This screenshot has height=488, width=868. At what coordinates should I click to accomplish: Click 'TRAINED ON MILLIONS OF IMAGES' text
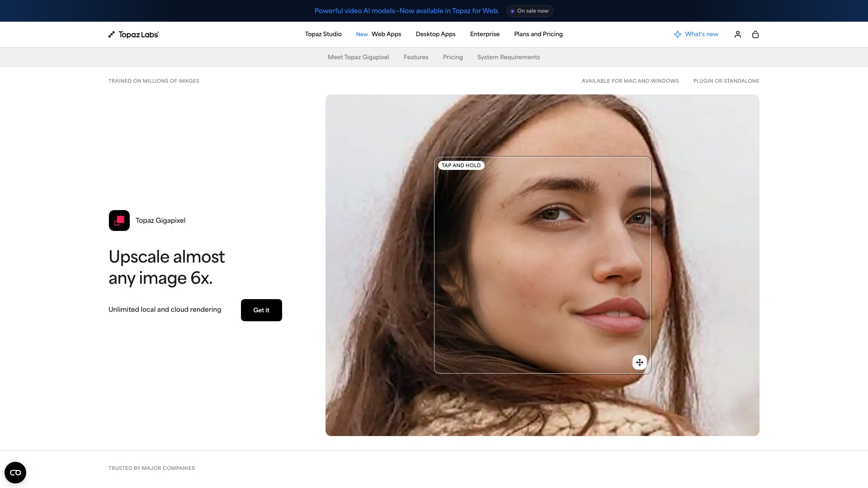154,81
